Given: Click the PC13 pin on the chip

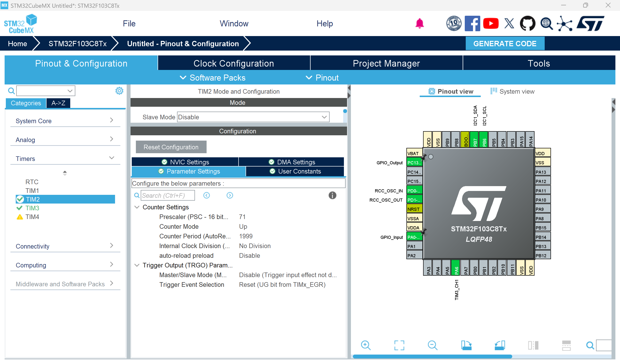Looking at the screenshot, I should [x=414, y=163].
